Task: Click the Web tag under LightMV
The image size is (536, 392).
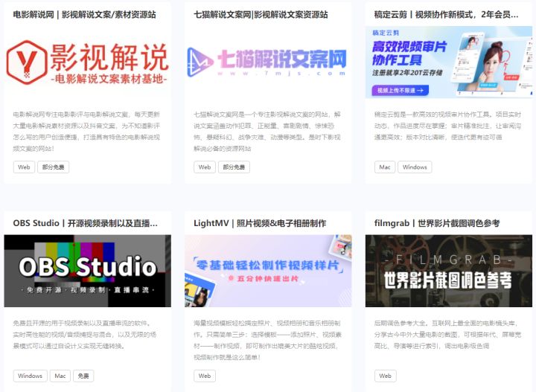Action: (x=205, y=376)
